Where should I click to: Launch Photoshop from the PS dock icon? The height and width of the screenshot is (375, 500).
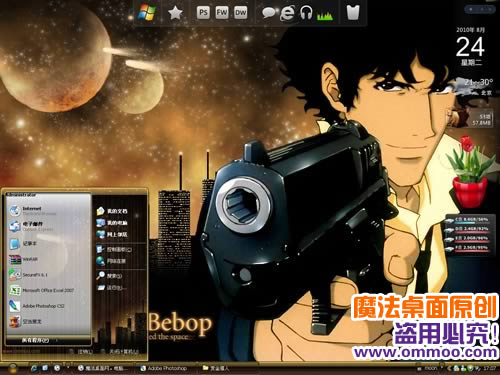[203, 13]
